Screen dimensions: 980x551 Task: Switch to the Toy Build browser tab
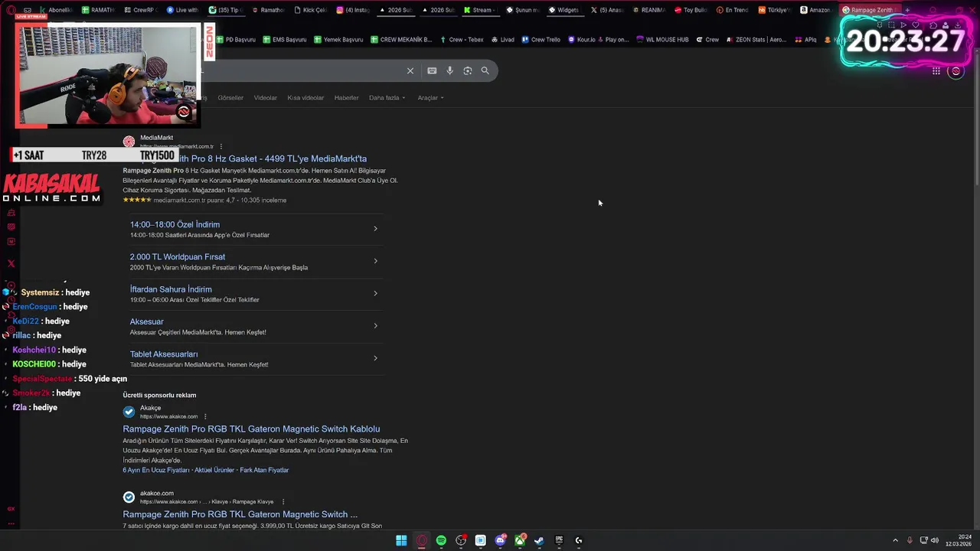coord(691,10)
